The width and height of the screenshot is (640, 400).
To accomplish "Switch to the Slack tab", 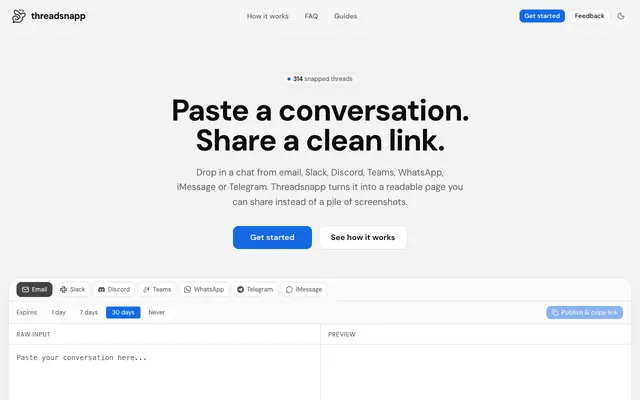I will coord(73,289).
